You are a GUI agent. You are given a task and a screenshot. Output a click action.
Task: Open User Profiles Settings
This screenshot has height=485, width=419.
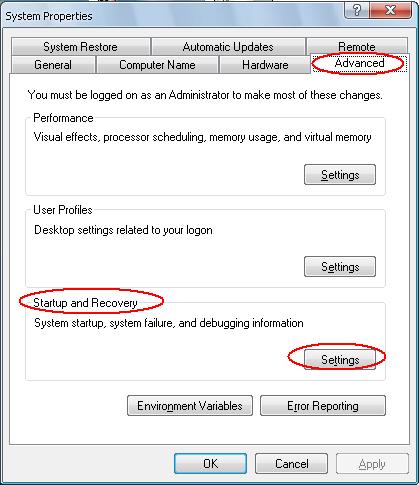pos(340,267)
